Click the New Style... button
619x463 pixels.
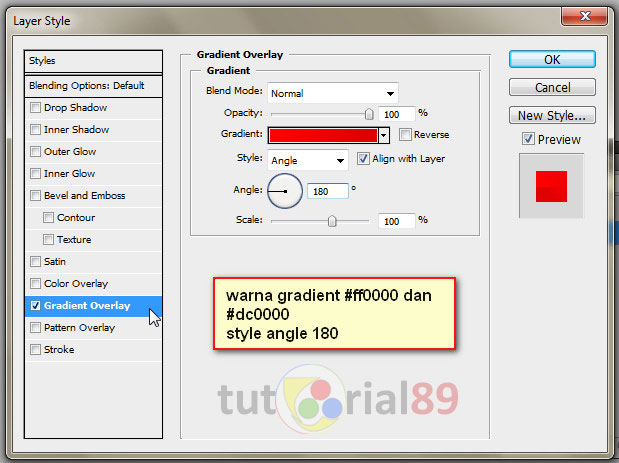[x=552, y=115]
